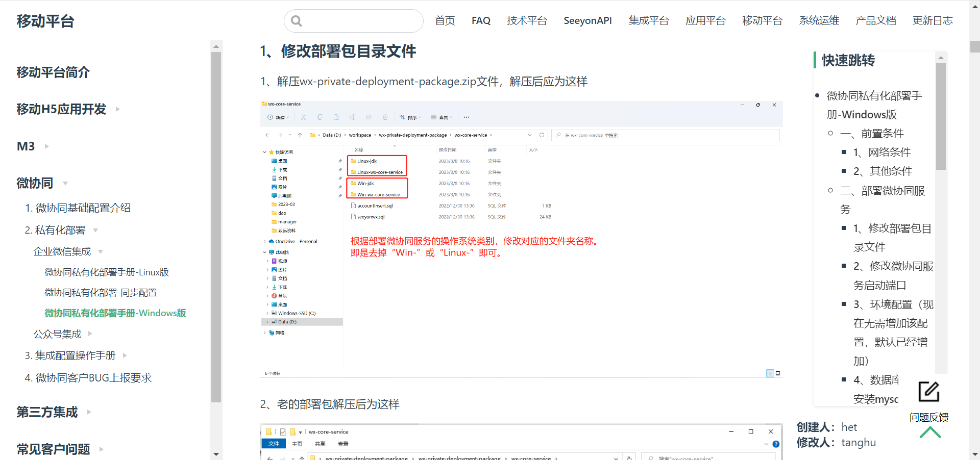Viewport: 980px width, 460px height.
Task: Expand the 第三方集成 section
Action: tap(89, 412)
